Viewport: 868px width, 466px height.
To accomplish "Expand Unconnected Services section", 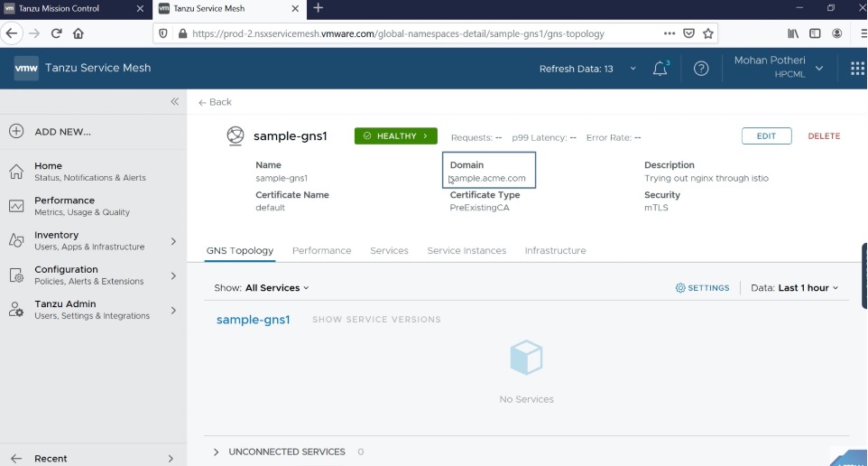I will [216, 452].
